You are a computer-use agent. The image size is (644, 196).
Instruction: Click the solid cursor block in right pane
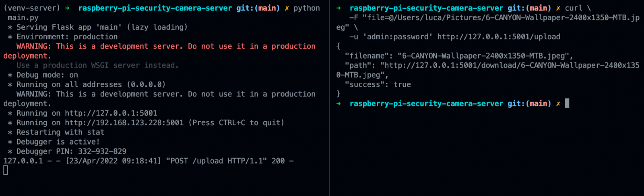(567, 104)
